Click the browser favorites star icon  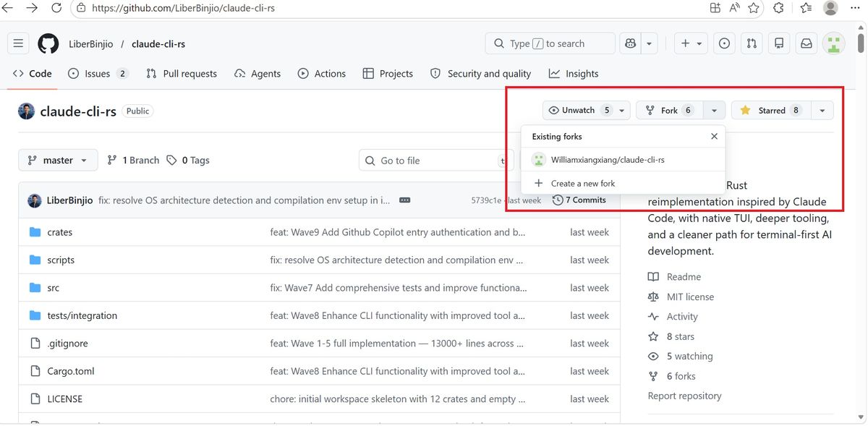[x=754, y=8]
